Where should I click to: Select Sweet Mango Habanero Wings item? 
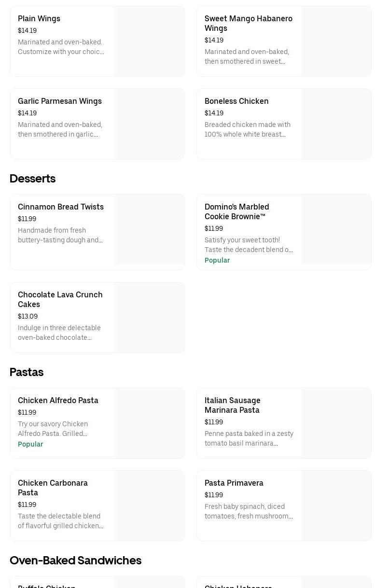pyautogui.click(x=248, y=23)
